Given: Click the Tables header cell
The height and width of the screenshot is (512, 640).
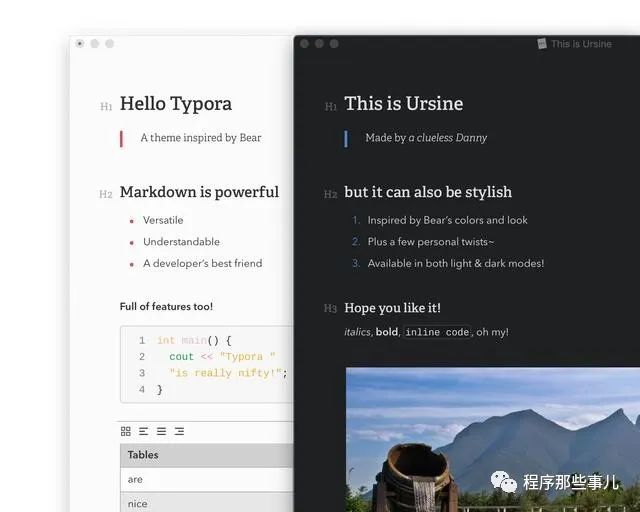Looking at the screenshot, I should pyautogui.click(x=207, y=455).
